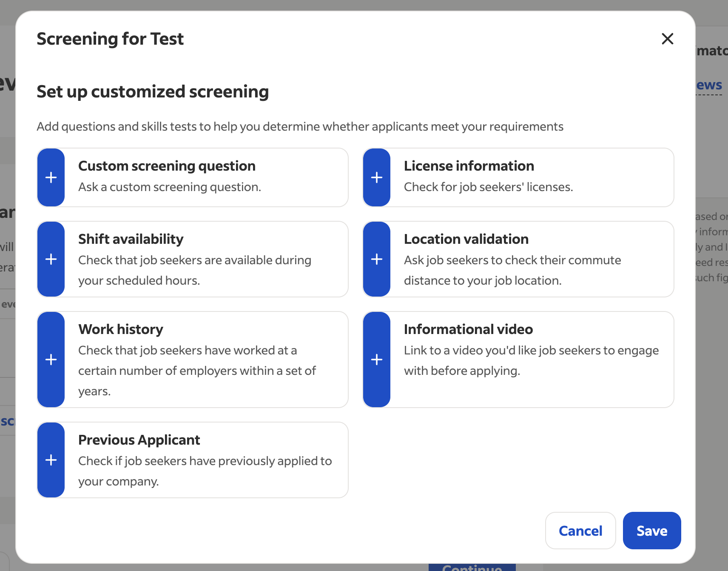The width and height of the screenshot is (728, 571).
Task: Cancel the screening changes
Action: tap(580, 531)
